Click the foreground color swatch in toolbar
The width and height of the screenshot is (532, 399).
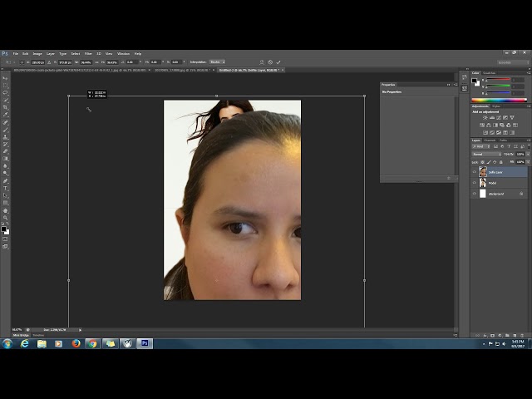pyautogui.click(x=3, y=229)
